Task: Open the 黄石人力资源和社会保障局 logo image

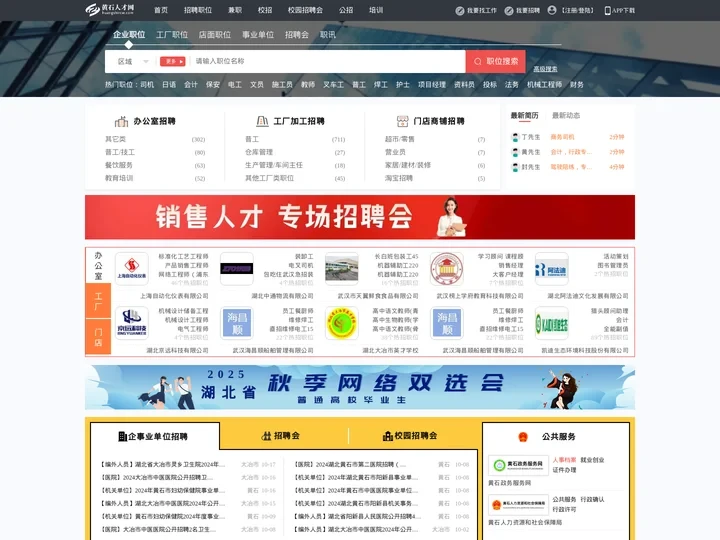Action: (x=518, y=505)
